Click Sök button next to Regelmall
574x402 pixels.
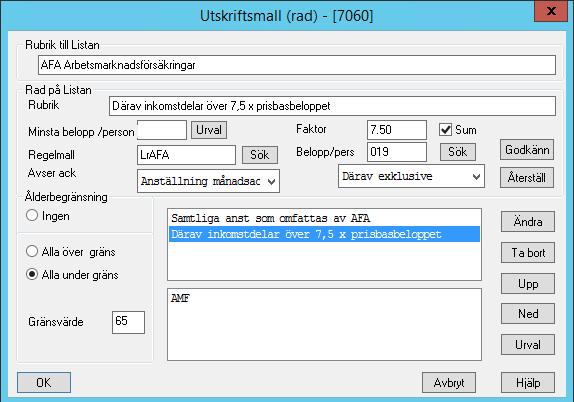tap(260, 155)
